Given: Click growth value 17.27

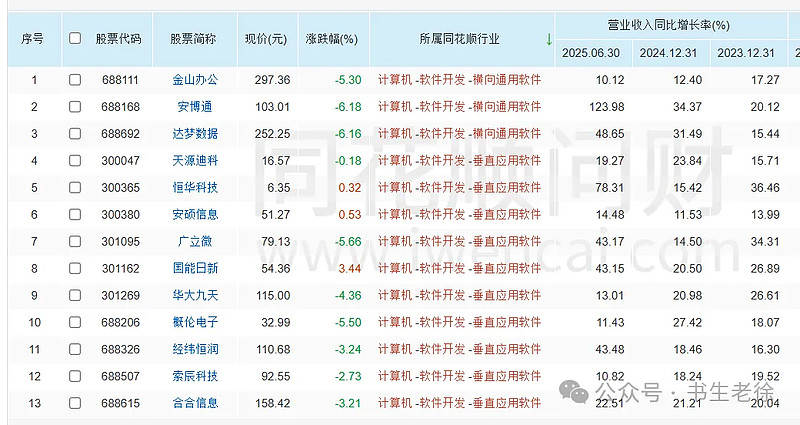Looking at the screenshot, I should [x=765, y=80].
